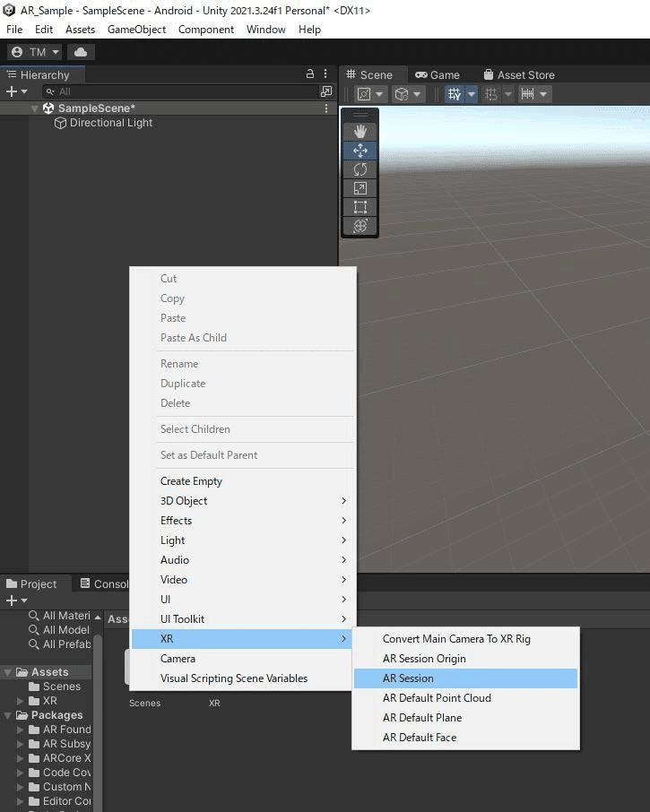Select the Move tool in Scene toolbar
This screenshot has width=650, height=812.
[360, 151]
